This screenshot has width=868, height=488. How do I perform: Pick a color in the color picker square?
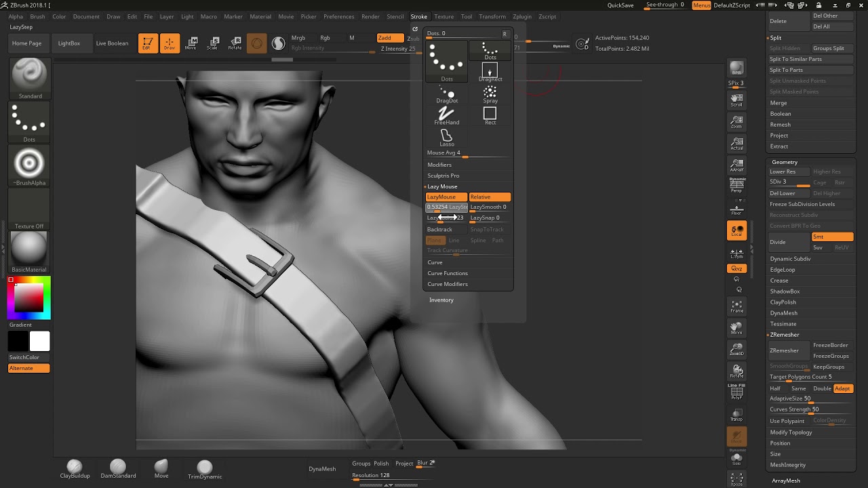tap(29, 298)
